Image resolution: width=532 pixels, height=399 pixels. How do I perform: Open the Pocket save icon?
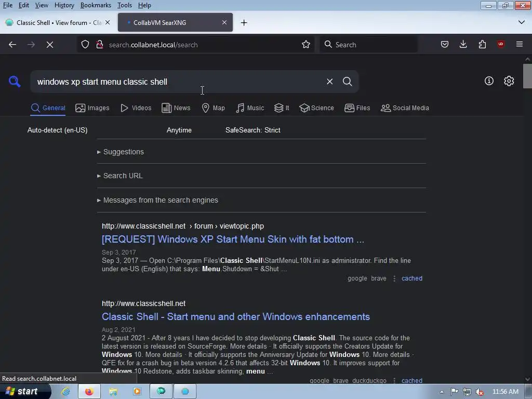coord(445,45)
